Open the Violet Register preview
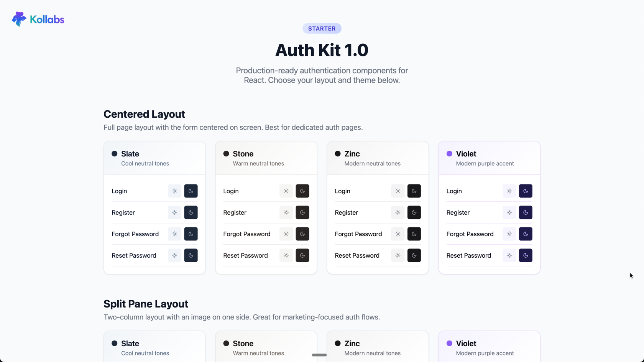 click(x=458, y=212)
